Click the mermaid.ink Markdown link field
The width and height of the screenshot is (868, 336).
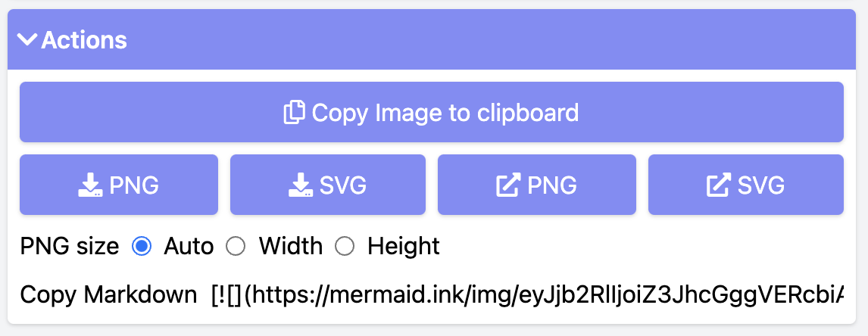point(527,295)
